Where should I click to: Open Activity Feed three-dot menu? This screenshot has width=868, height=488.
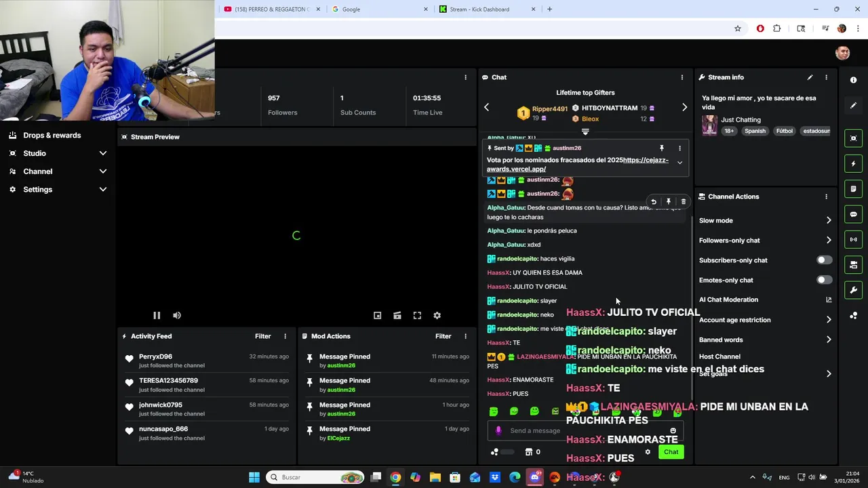click(x=285, y=336)
